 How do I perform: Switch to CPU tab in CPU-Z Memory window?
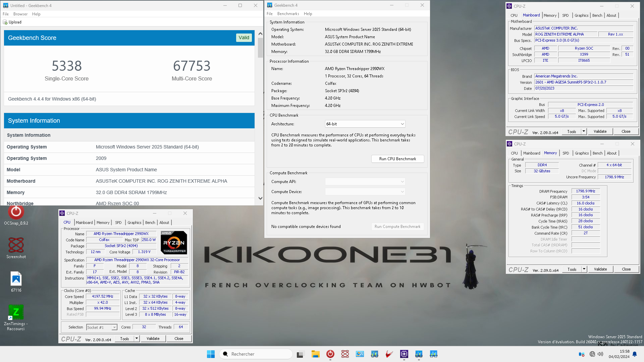(x=515, y=153)
